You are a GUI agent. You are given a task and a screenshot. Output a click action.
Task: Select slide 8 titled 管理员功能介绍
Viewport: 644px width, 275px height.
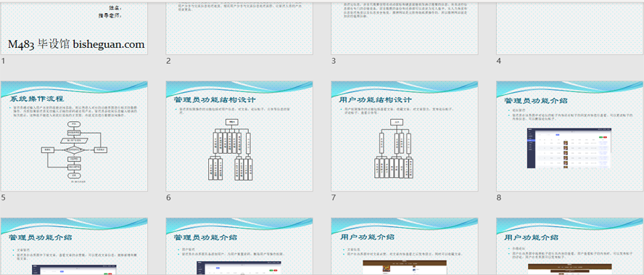point(570,136)
